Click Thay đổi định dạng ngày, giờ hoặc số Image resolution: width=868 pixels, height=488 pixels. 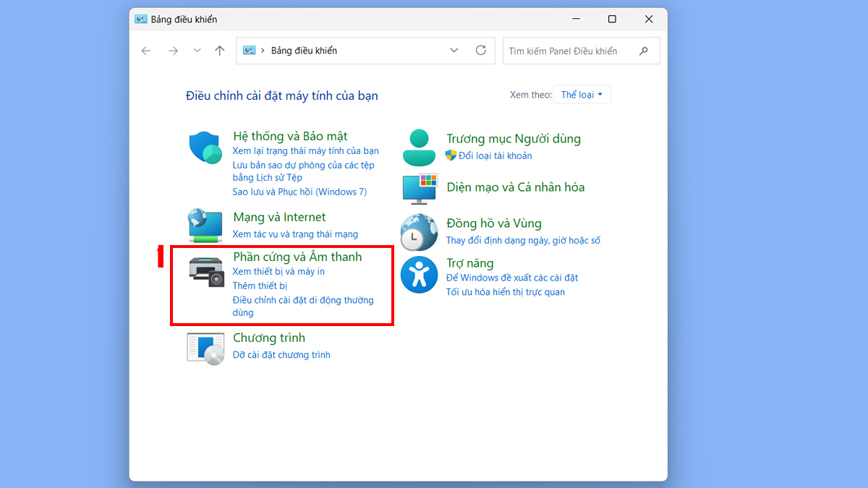523,241
